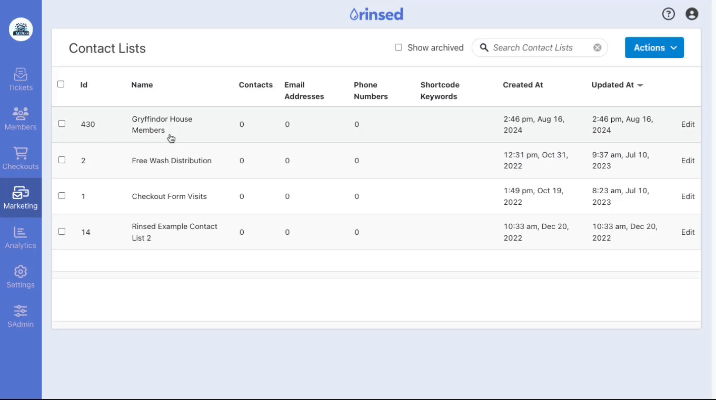This screenshot has height=400, width=716.
Task: Select the Gryffindor House Members row checkbox
Action: (x=61, y=124)
